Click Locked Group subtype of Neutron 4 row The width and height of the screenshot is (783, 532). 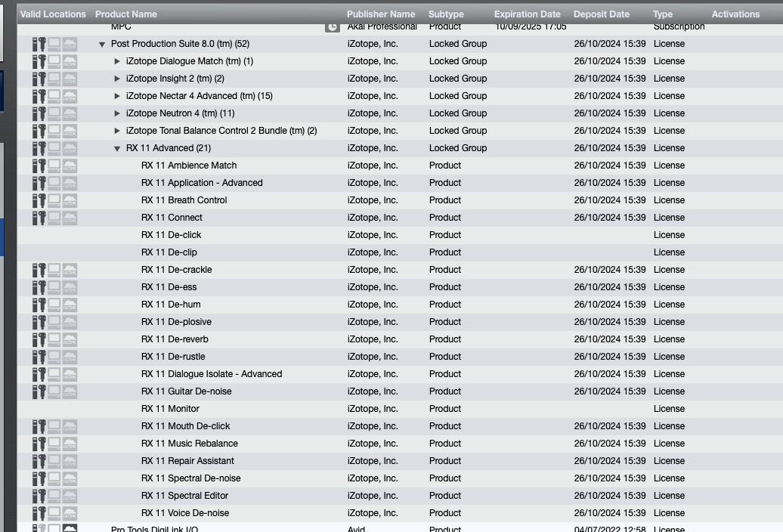point(458,113)
